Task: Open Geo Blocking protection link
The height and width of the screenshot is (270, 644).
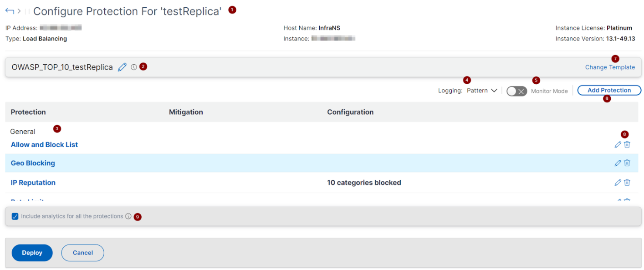Action: tap(33, 163)
